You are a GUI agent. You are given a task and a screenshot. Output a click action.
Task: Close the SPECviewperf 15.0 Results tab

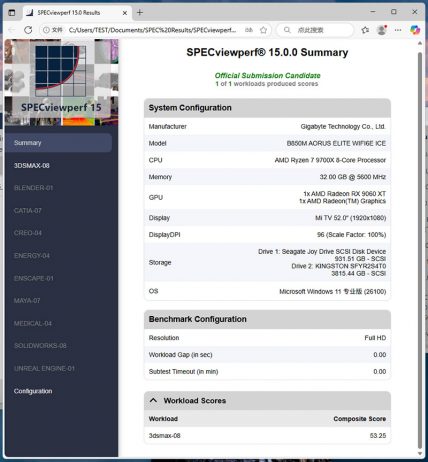pos(125,13)
